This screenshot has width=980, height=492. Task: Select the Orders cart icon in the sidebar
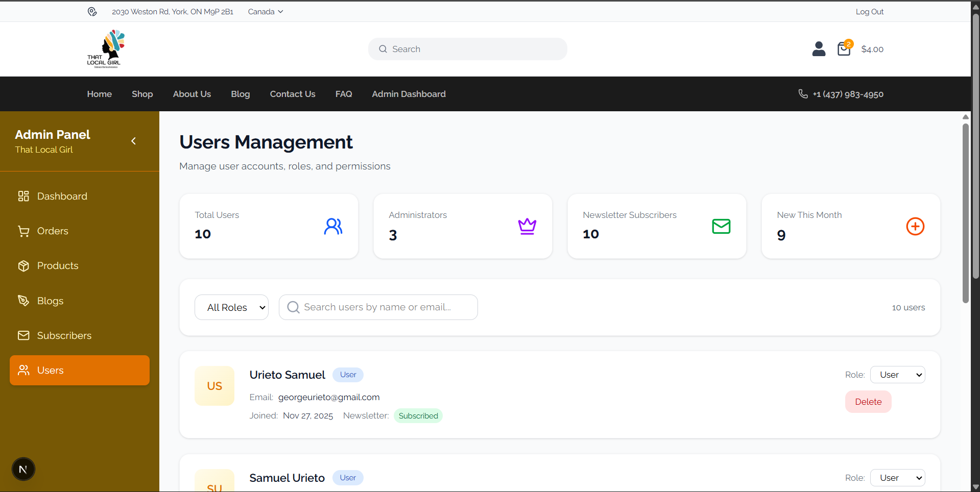[x=23, y=231]
